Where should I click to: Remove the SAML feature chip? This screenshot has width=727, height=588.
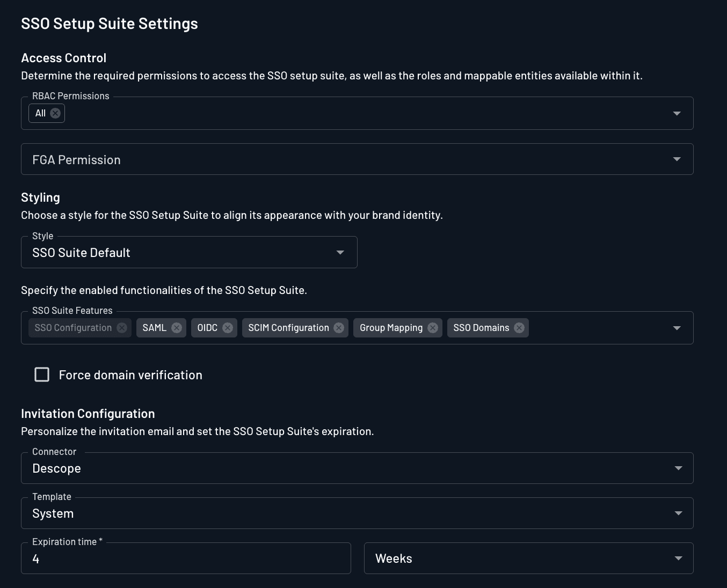pos(177,327)
